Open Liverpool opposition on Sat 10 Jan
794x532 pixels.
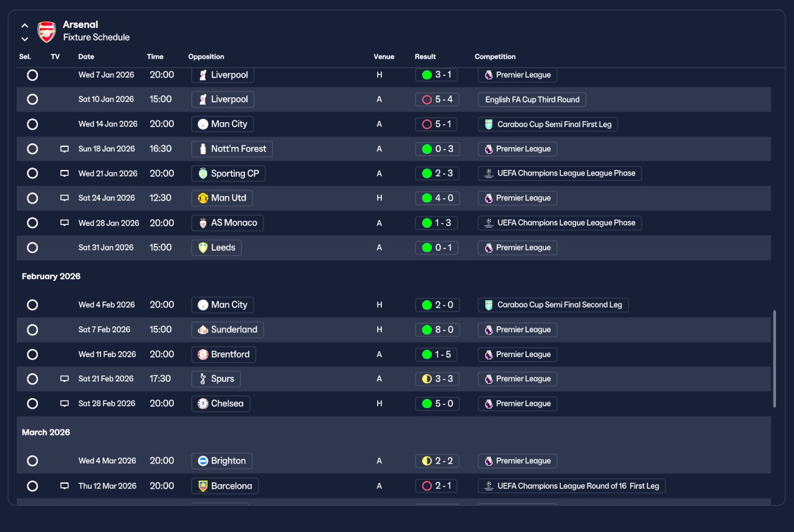(x=223, y=99)
